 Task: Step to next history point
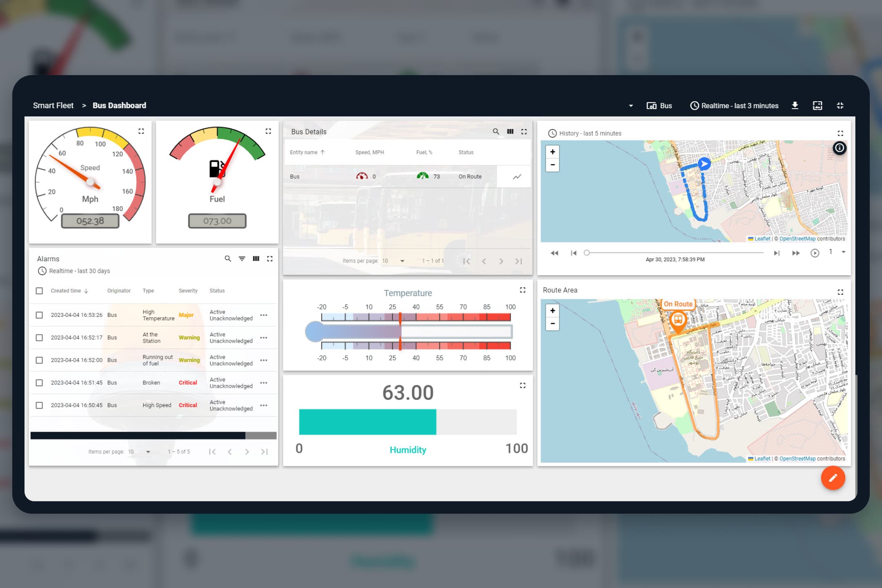[777, 253]
